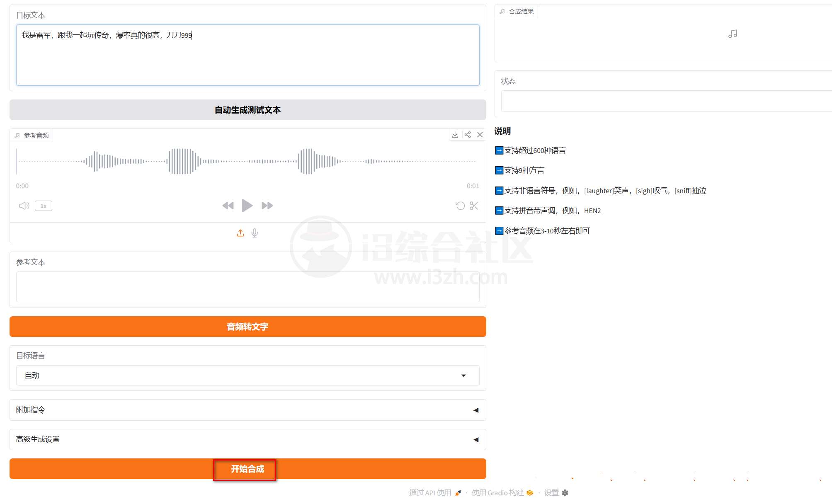Skip forward in the reference audio
Screen dimensions: 832x504
(267, 205)
